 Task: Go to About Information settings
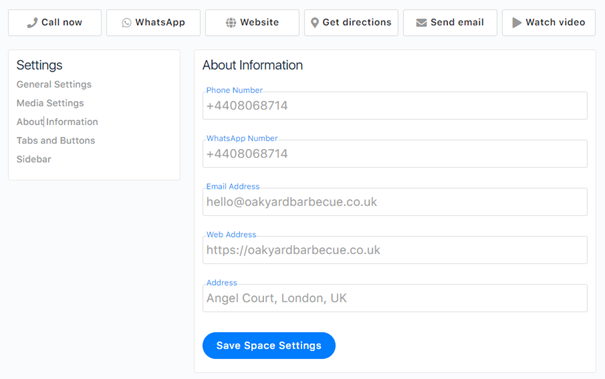[57, 122]
